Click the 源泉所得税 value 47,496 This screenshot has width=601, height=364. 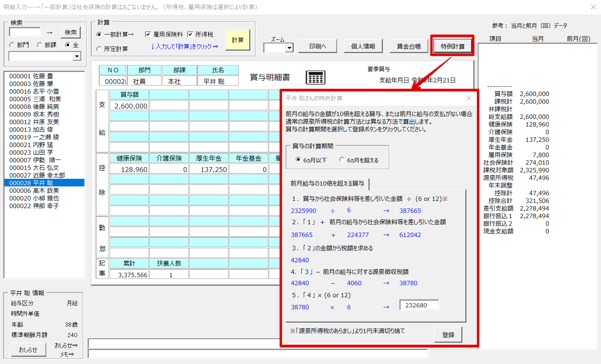[x=539, y=178]
